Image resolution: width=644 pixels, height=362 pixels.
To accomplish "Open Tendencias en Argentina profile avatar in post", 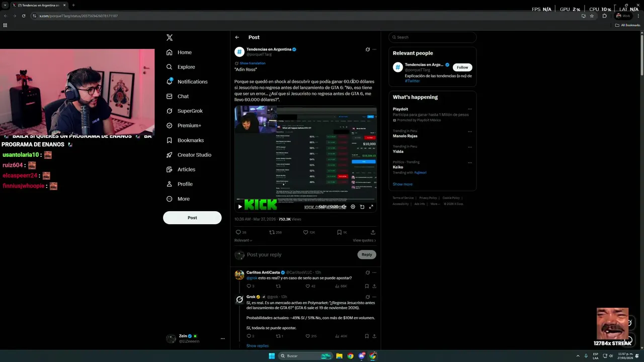I will click(x=239, y=52).
